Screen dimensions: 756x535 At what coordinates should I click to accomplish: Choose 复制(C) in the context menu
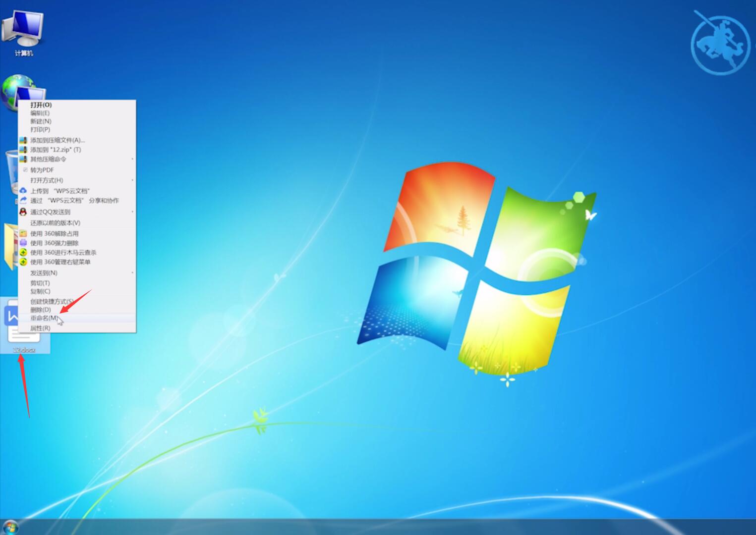coord(77,291)
